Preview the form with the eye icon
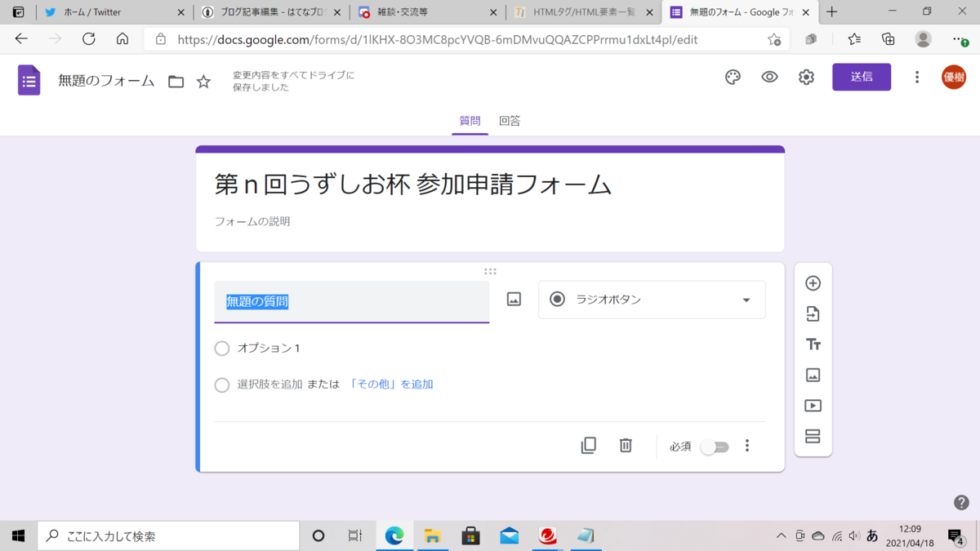The height and width of the screenshot is (551, 980). pyautogui.click(x=769, y=77)
